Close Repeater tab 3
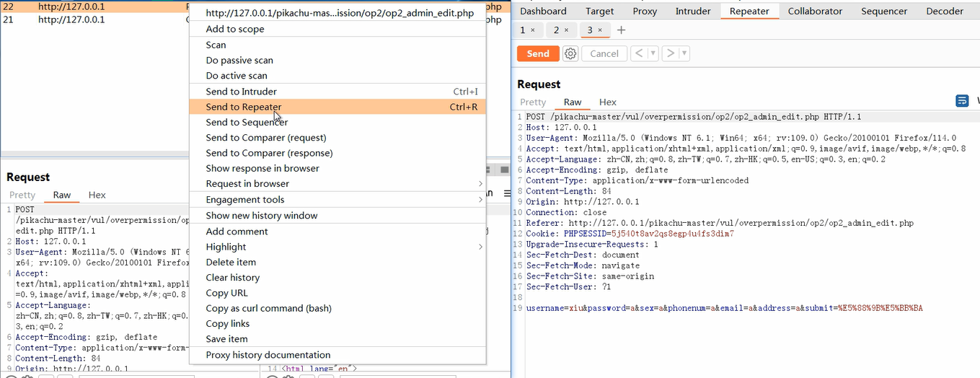 (599, 30)
